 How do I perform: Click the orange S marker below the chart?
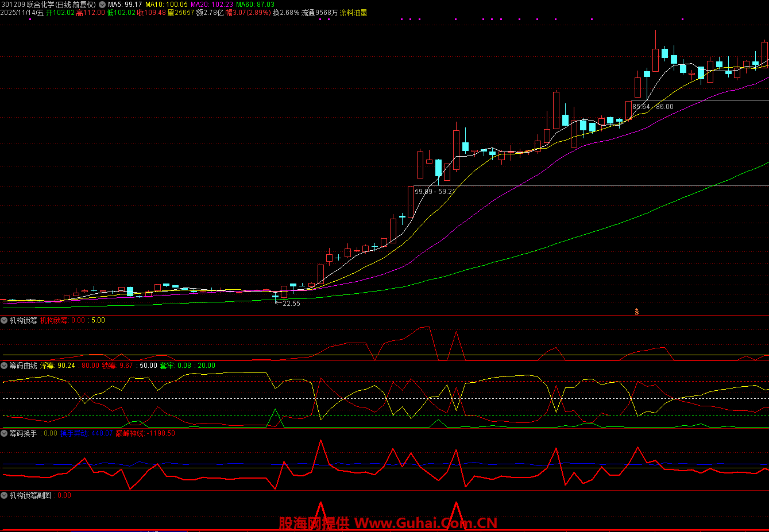click(x=636, y=312)
